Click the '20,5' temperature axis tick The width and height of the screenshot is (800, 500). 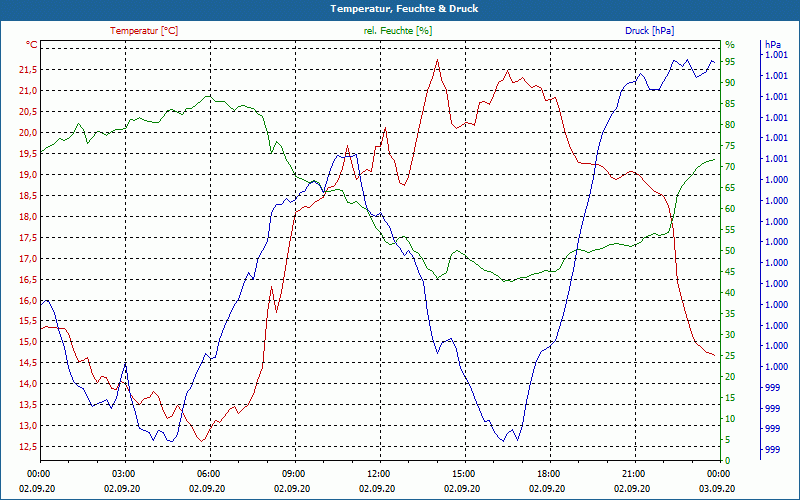pos(28,112)
